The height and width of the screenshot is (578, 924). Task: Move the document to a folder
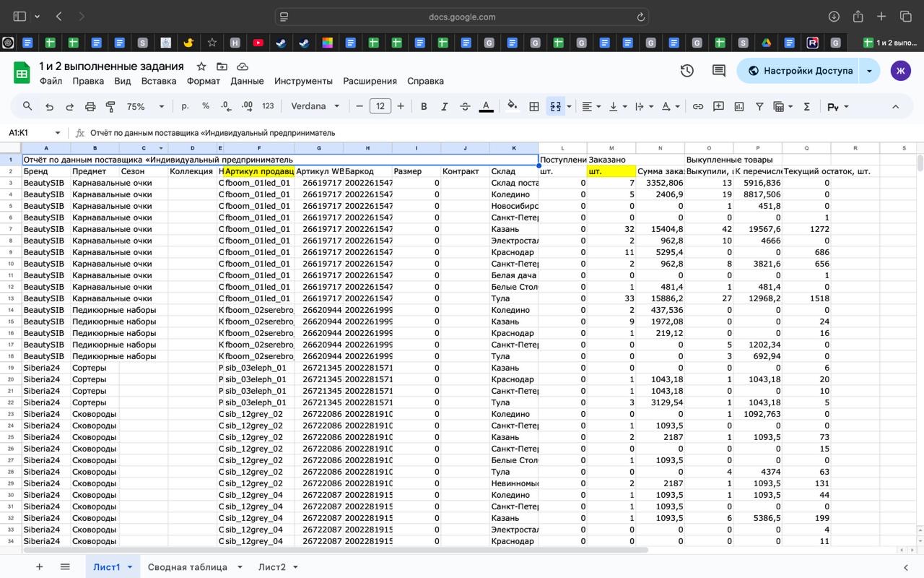click(x=222, y=66)
